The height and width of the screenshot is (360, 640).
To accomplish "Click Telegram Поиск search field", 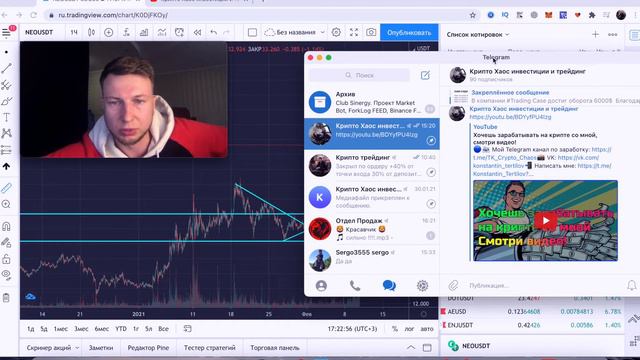I will 359,75.
